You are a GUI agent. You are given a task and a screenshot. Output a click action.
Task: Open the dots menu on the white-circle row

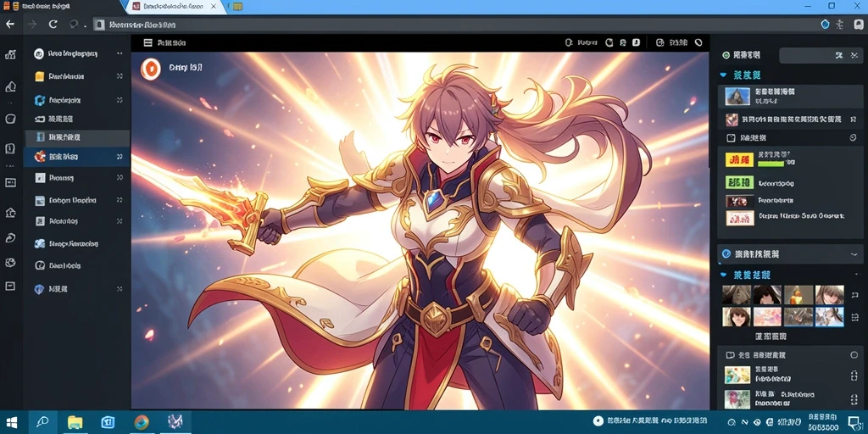coord(120,53)
